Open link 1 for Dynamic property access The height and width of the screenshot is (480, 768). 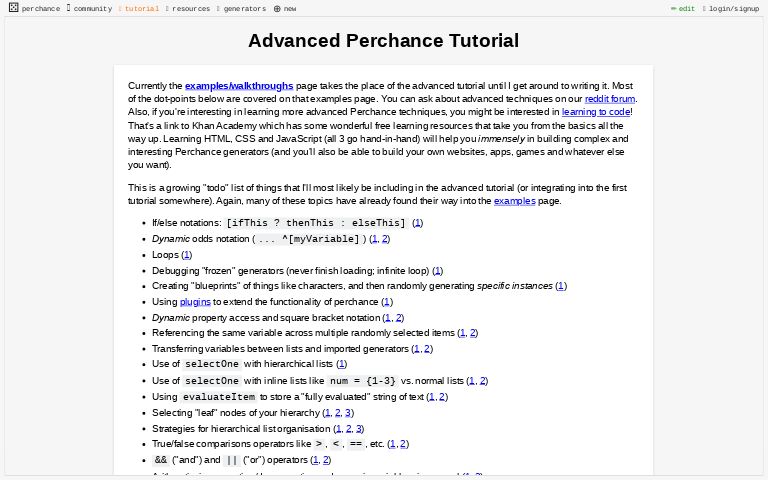pos(388,318)
